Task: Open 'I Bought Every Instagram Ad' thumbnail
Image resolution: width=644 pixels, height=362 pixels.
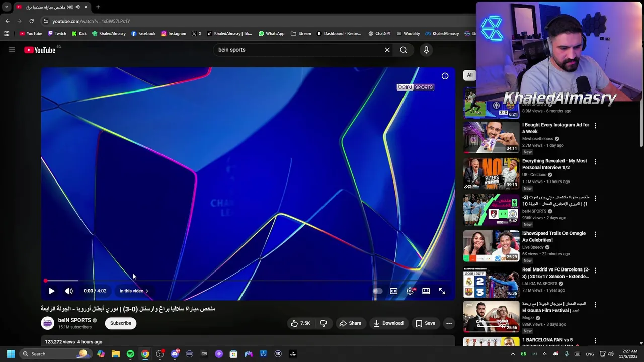Action: (x=491, y=137)
